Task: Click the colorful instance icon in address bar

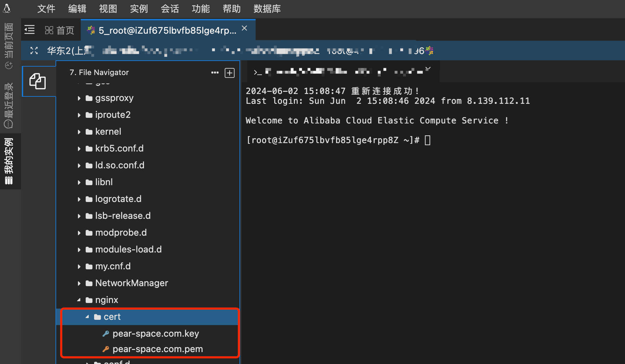Action: coord(429,51)
